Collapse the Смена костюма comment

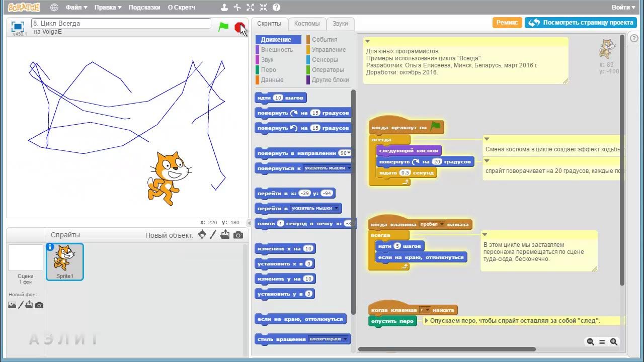[487, 139]
